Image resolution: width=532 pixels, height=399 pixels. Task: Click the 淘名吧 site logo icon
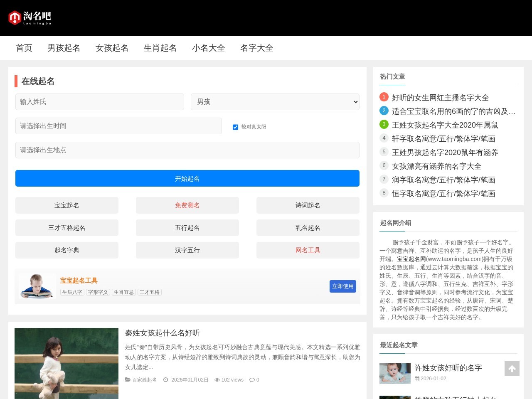click(x=15, y=17)
